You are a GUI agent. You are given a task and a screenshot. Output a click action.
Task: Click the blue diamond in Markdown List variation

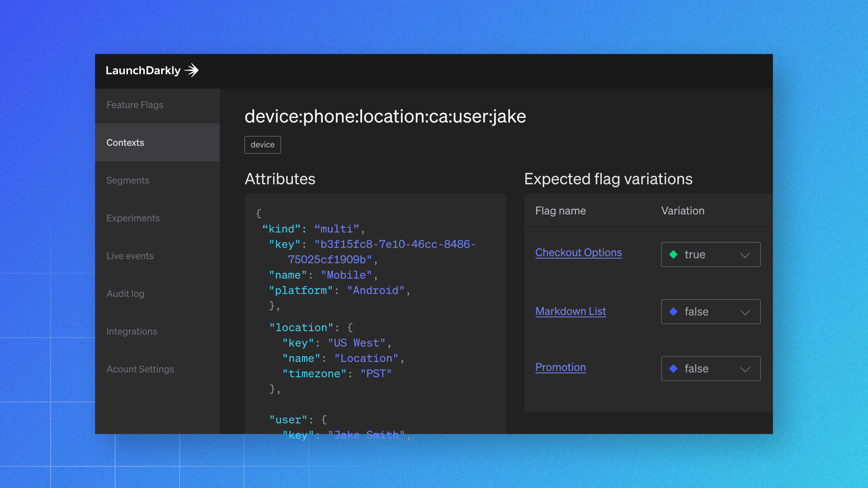673,312
